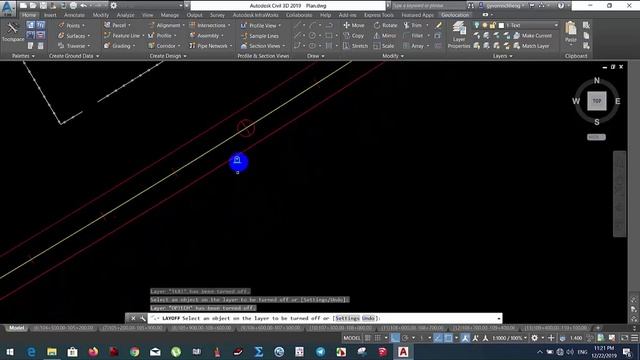
Task: Open status bar customization menu
Action: [634, 338]
